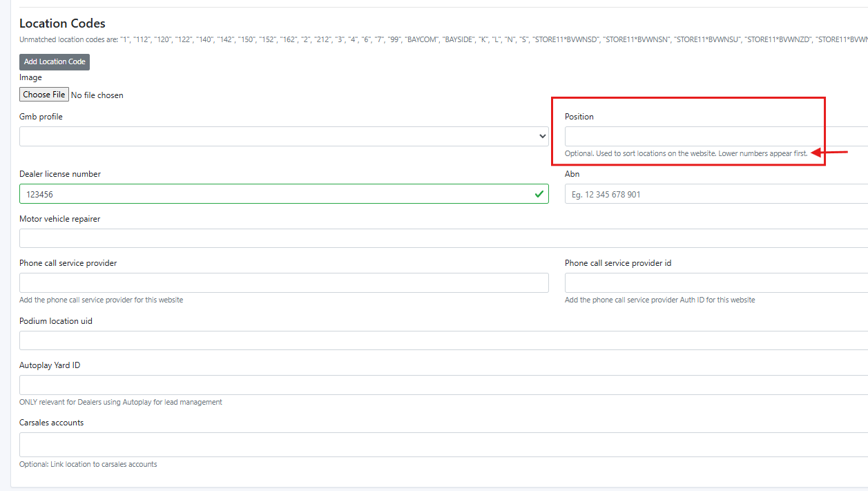
Task: Click the 'No file chosen' text
Action: click(97, 95)
